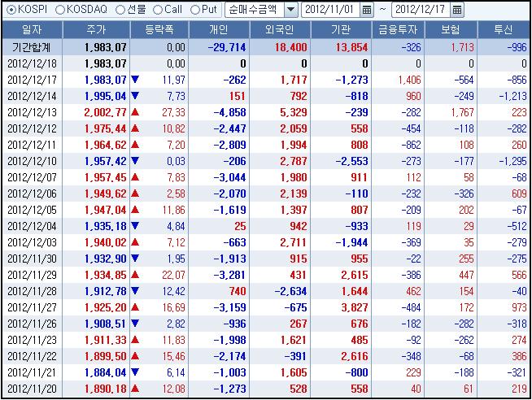Viewport: 532px width, 400px height.
Task: Select the Call radio button
Action: point(158,10)
